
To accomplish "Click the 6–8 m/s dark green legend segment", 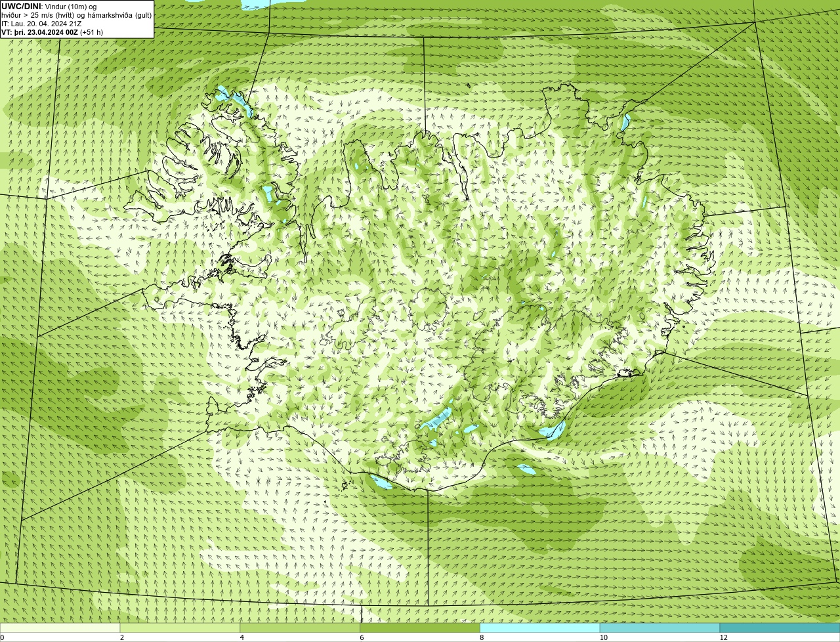I will (x=420, y=628).
